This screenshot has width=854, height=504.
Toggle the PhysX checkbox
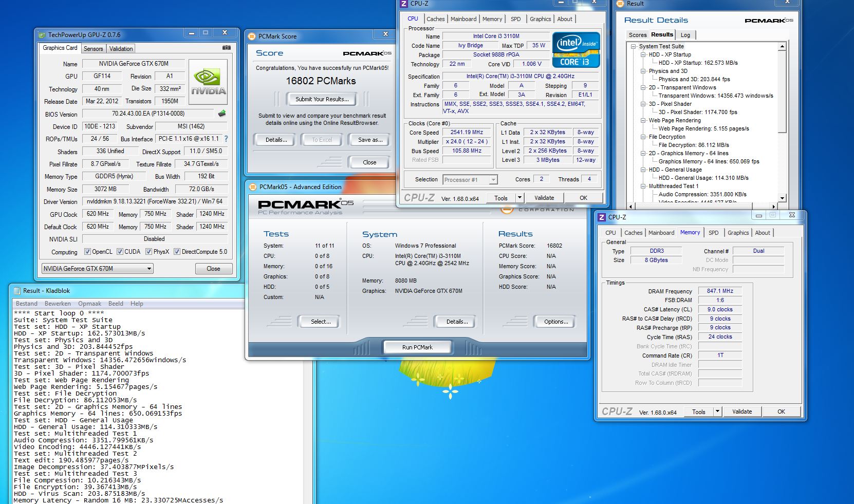tap(148, 252)
